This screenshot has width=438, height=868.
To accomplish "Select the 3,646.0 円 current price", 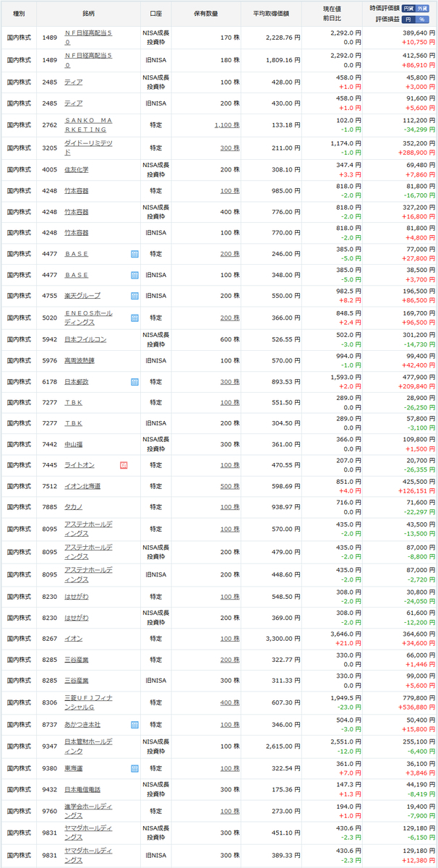I will point(345,634).
